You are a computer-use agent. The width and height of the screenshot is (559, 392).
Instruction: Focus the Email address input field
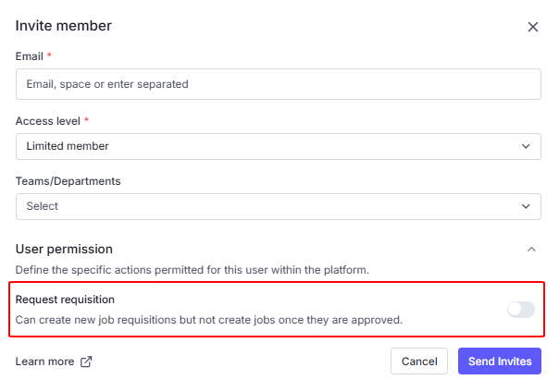(x=278, y=84)
